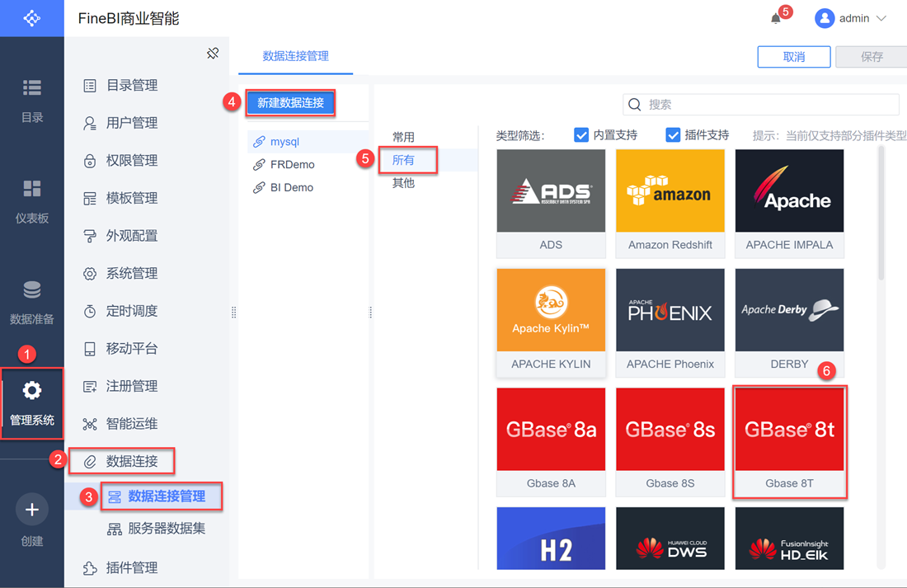Select the APACHE KYLIN tile

[x=551, y=323]
